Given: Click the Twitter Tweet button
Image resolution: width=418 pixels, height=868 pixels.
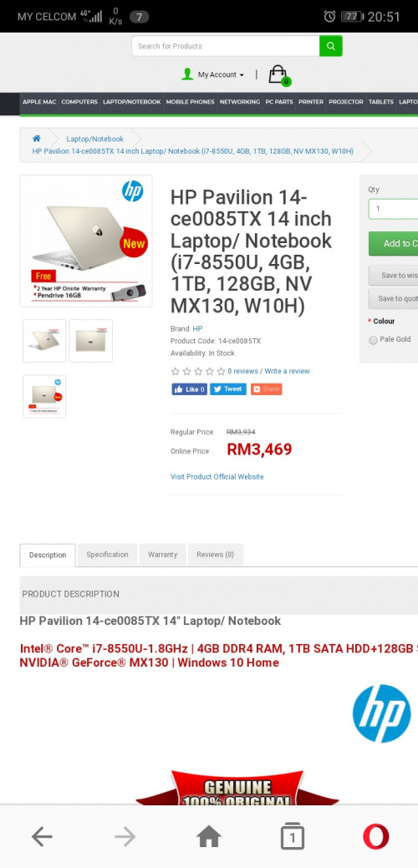Looking at the screenshot, I should pos(228,389).
